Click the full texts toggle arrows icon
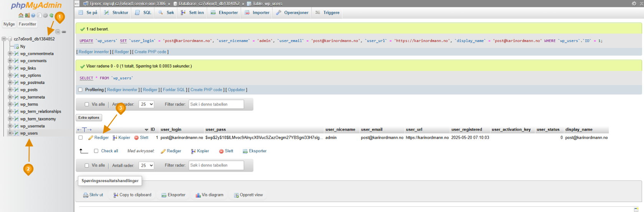Image resolution: width=644 pixels, height=212 pixels. 84,130
